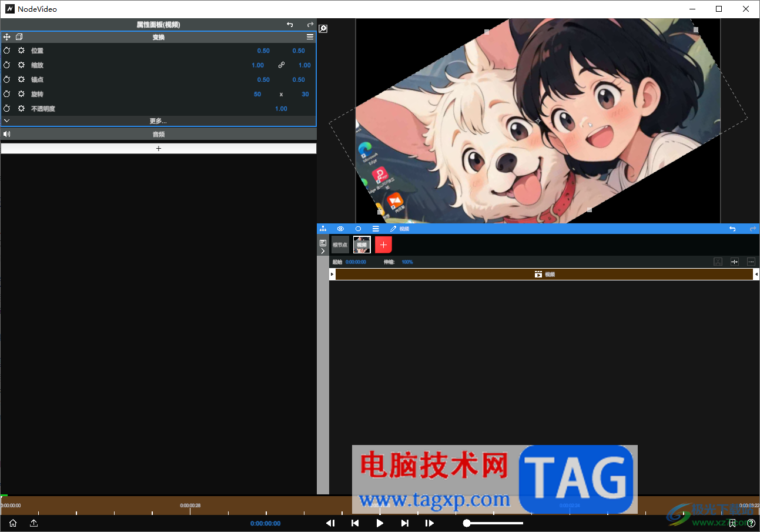The width and height of the screenshot is (760, 532).
Task: Edit the 锚点 Y value 0.50
Action: pyautogui.click(x=299, y=79)
